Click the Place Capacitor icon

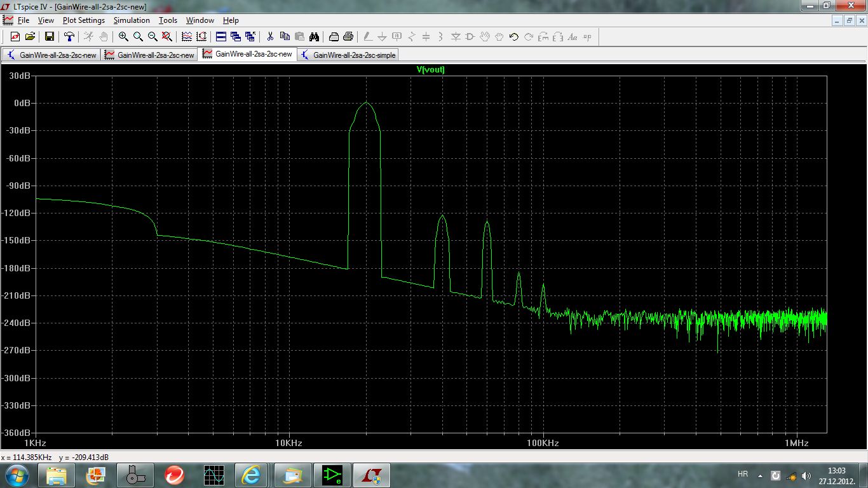pyautogui.click(x=426, y=37)
